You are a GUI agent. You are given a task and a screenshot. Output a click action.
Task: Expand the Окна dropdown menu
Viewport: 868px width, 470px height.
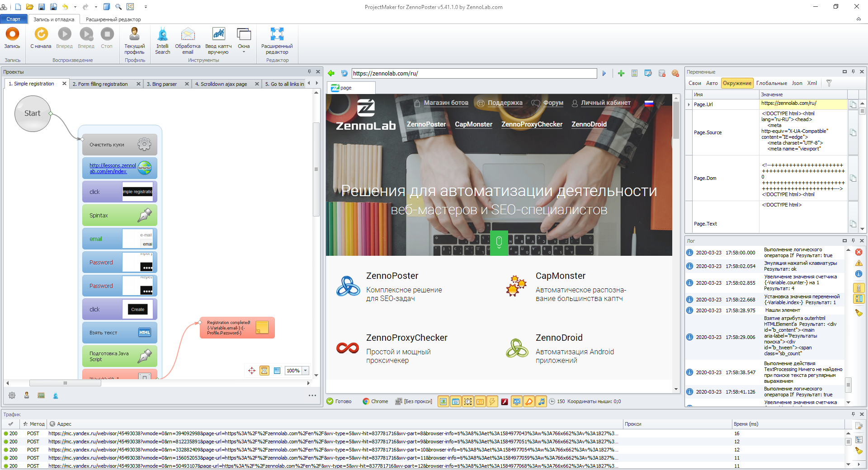click(x=244, y=52)
